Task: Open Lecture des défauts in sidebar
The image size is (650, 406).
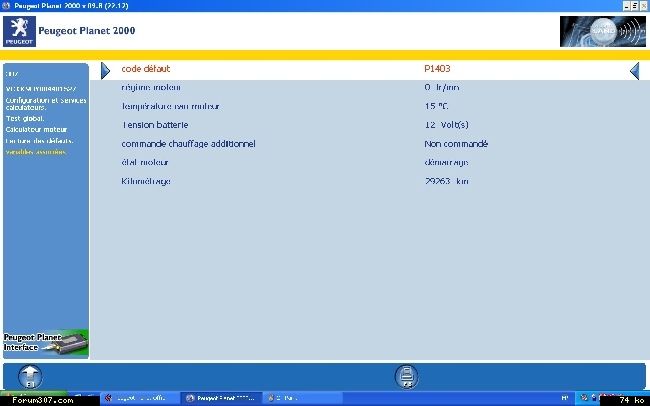Action: [x=39, y=141]
